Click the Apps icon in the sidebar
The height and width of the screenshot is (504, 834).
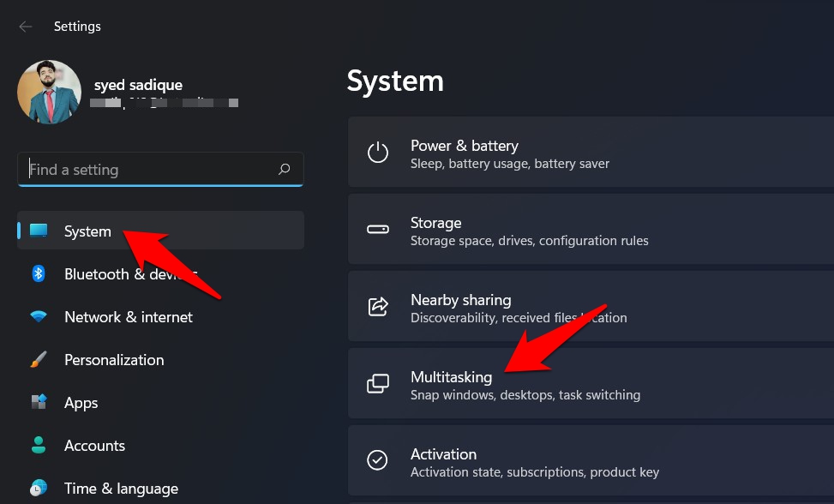pyautogui.click(x=38, y=402)
